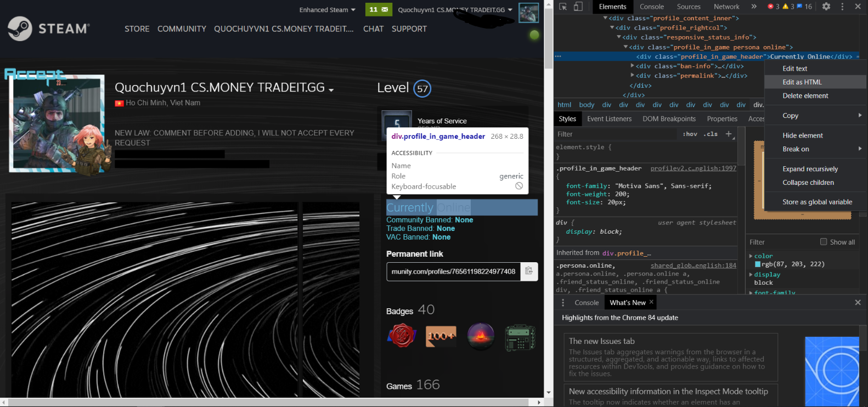Open the DOM Breakpoints pane tab
Screen dimensions: 868x407
tap(669, 119)
